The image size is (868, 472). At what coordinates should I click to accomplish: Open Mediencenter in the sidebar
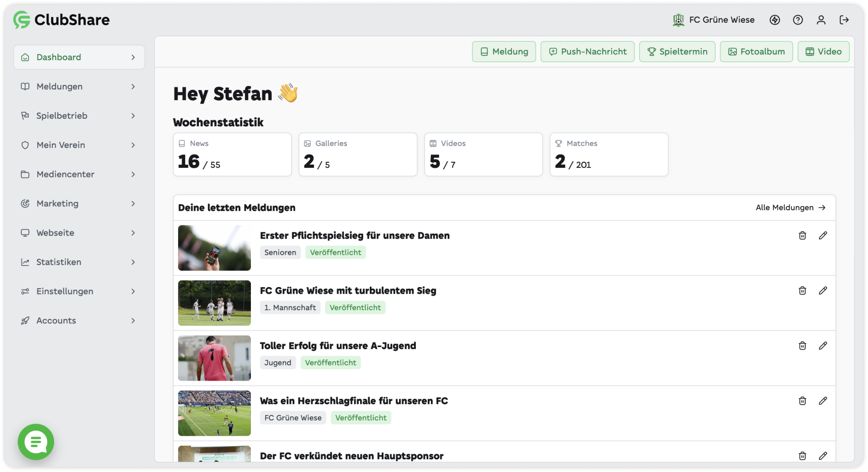click(x=79, y=174)
